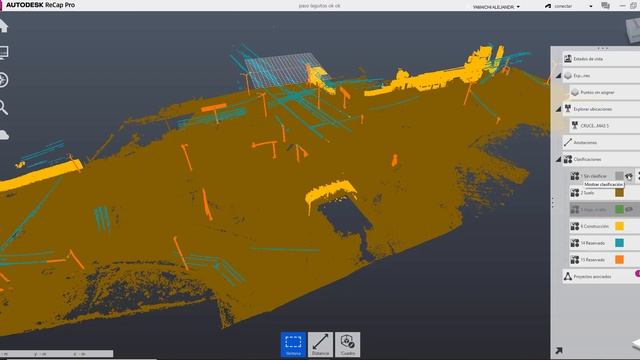Click the Autodesk conectar logo
640x360 pixels.
click(548, 6)
